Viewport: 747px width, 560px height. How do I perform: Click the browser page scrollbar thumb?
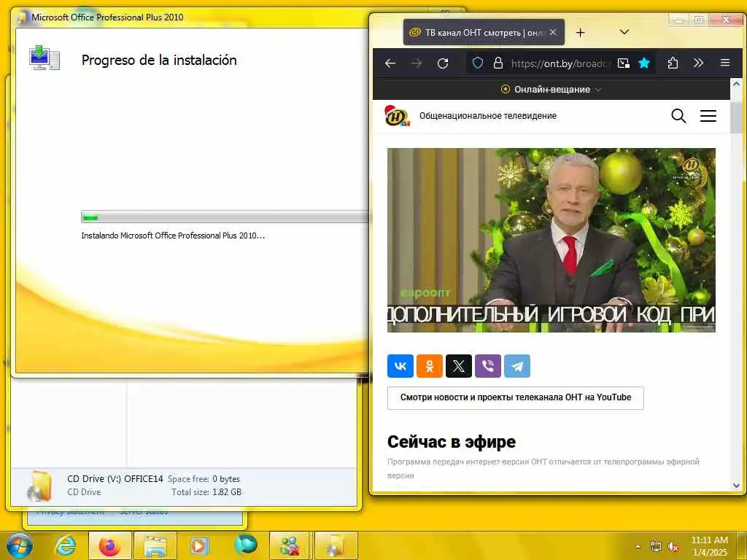[x=736, y=117]
